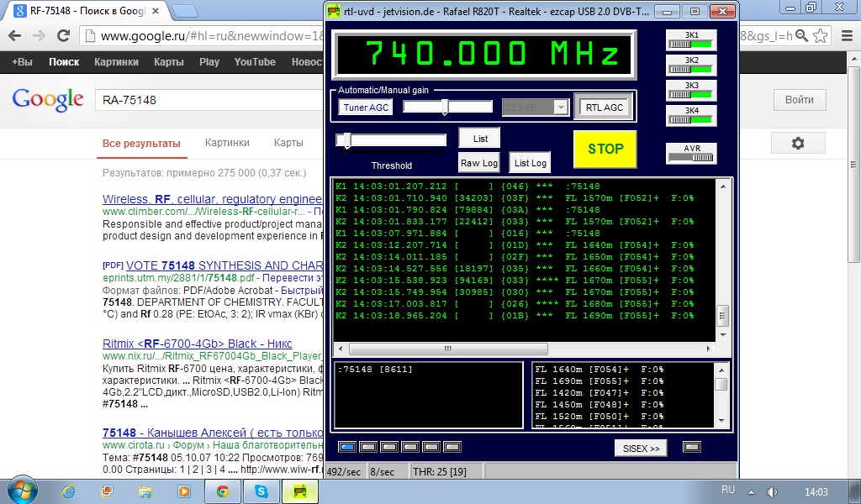
Task: Open a new Chrome tab
Action: click(185, 11)
